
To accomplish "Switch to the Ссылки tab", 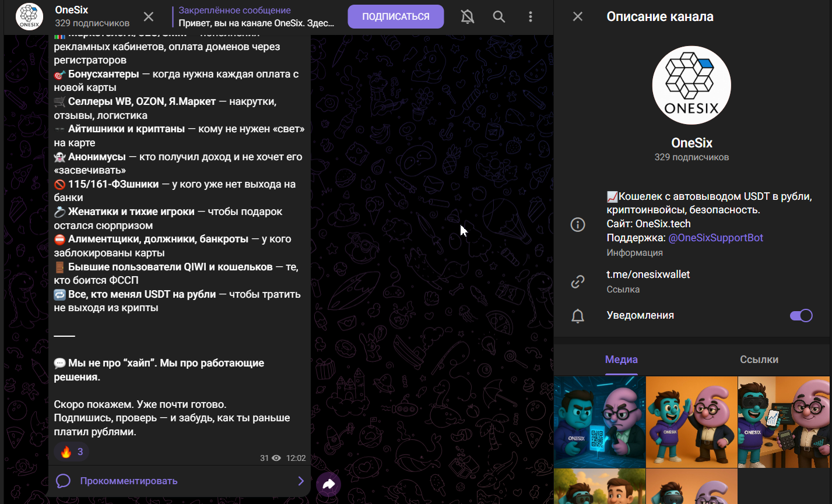I will click(759, 360).
